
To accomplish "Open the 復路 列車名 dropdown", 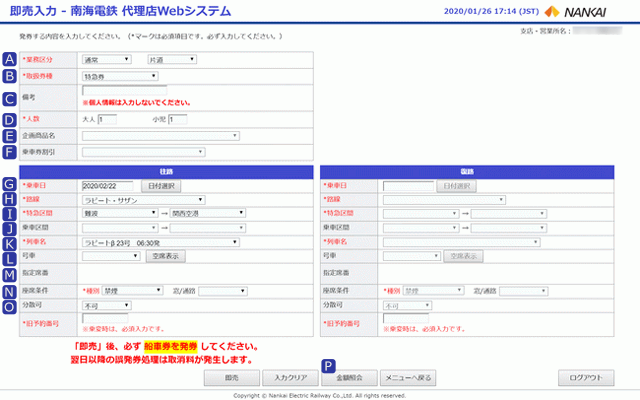I will (x=462, y=242).
